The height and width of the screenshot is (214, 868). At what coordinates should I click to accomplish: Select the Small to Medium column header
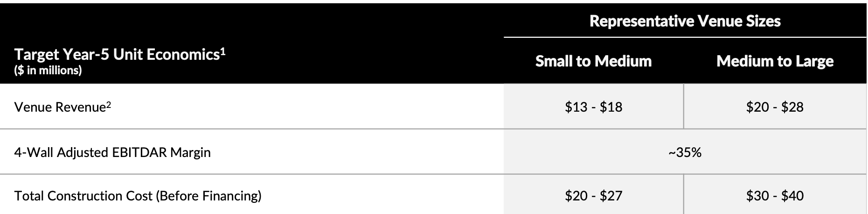[x=593, y=61]
